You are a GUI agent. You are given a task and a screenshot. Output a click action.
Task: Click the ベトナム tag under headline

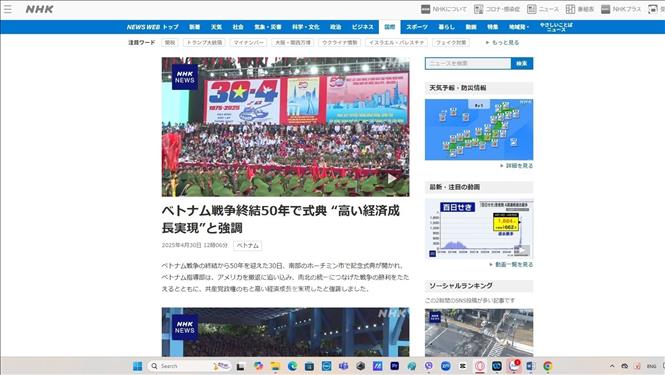(x=248, y=245)
